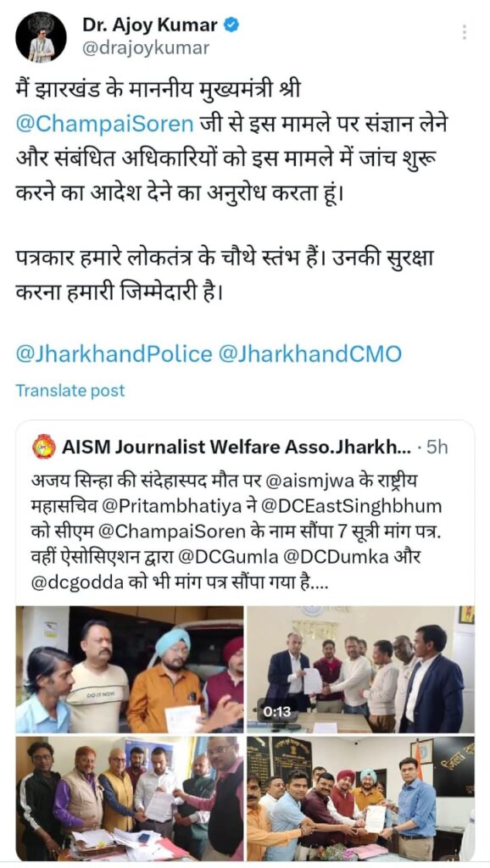Open the 5h timestamp of quoted post

[x=436, y=448]
